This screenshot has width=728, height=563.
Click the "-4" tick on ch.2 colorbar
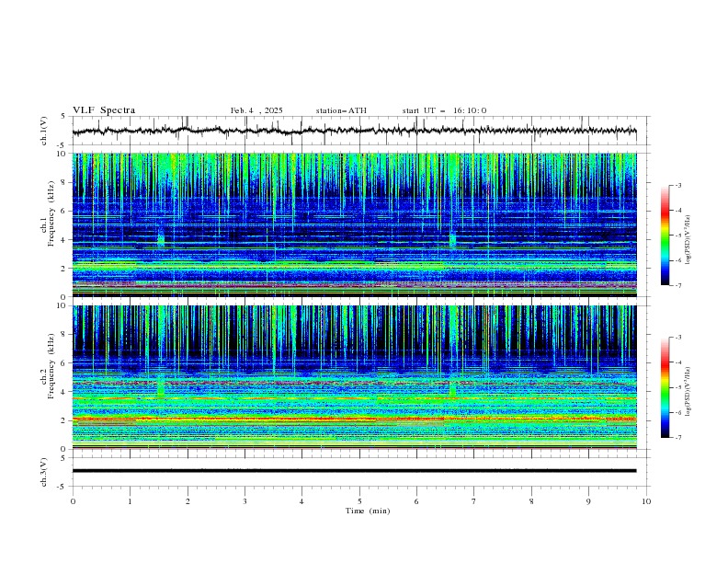click(x=677, y=362)
